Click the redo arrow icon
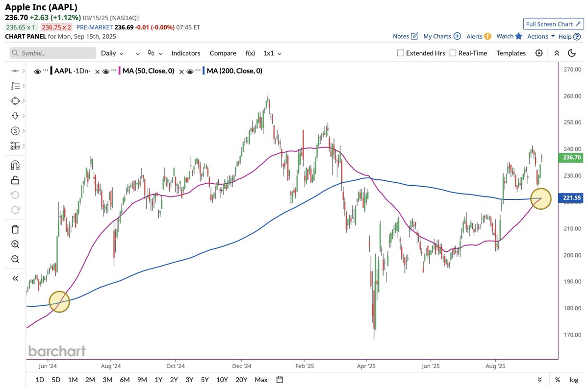The height and width of the screenshot is (391, 588). pos(15,210)
